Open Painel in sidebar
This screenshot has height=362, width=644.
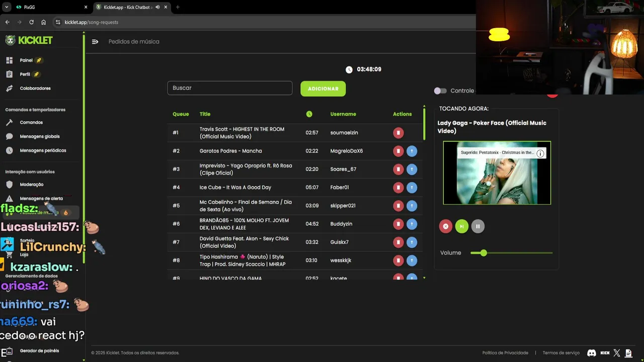(x=26, y=60)
